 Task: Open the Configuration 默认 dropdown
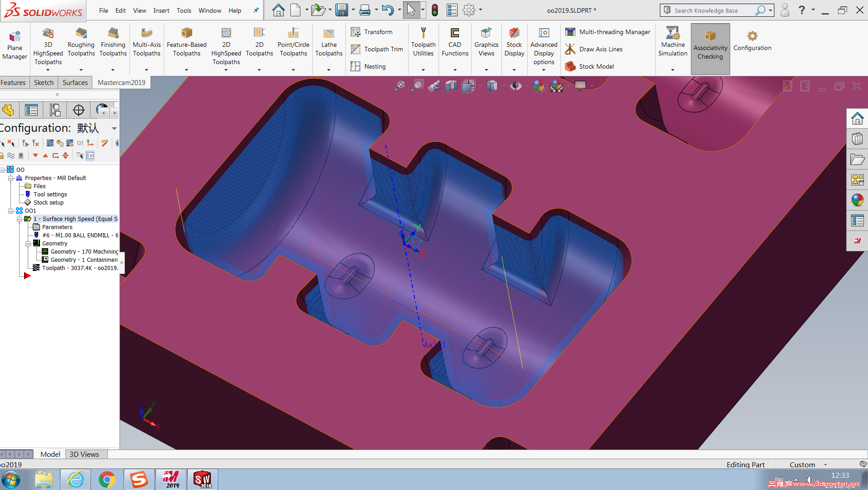click(114, 128)
